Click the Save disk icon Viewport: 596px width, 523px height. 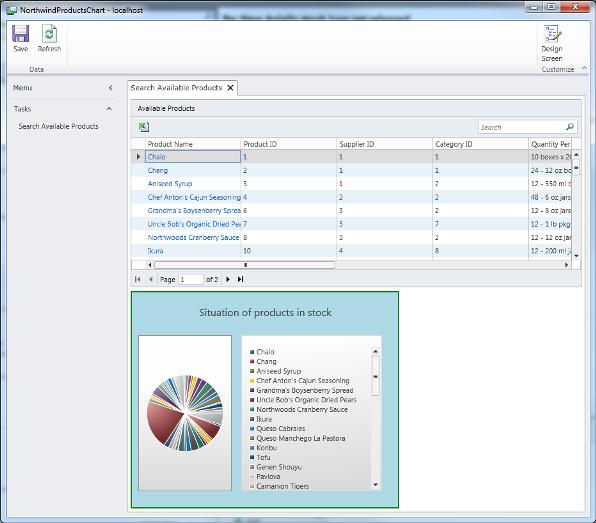click(x=21, y=33)
